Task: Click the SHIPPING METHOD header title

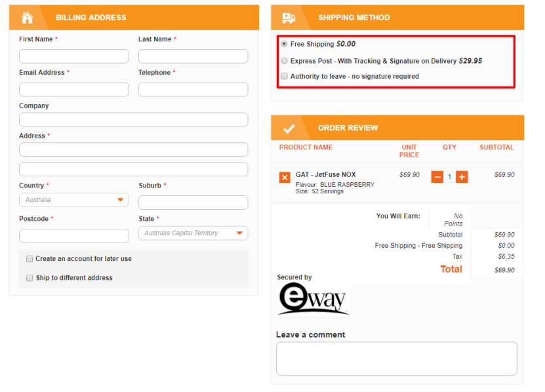Action: 354,18
